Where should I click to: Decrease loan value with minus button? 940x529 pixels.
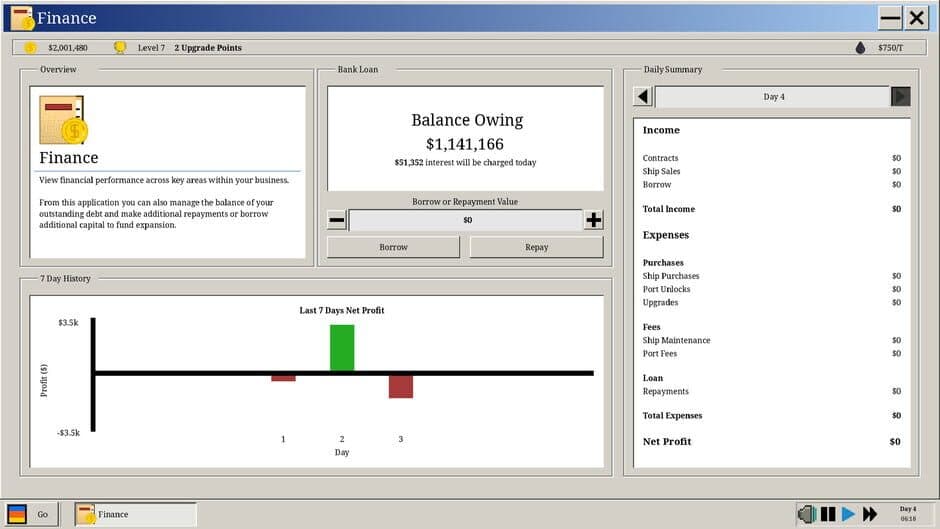pyautogui.click(x=337, y=220)
